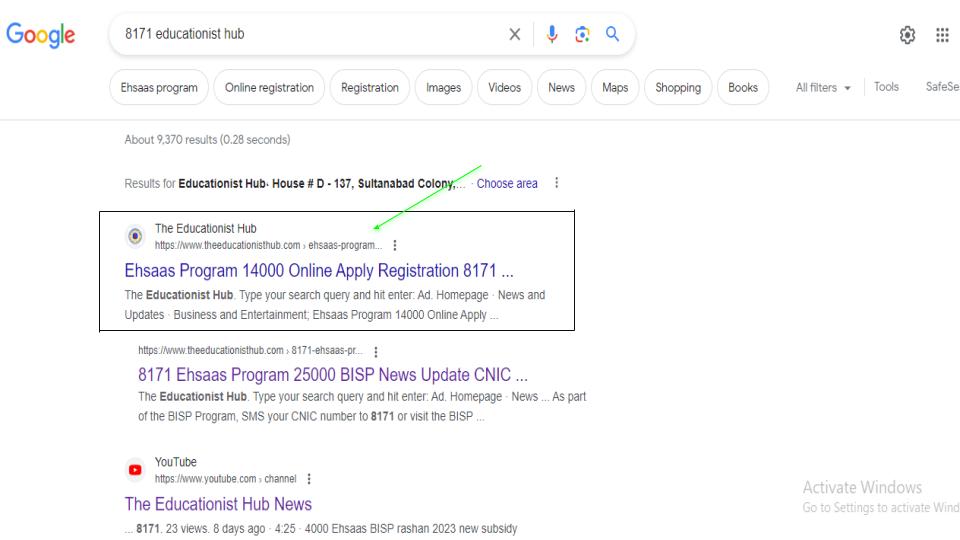Click the YouTube result favicon
Viewport: 960px width, 540px height.
(x=135, y=470)
